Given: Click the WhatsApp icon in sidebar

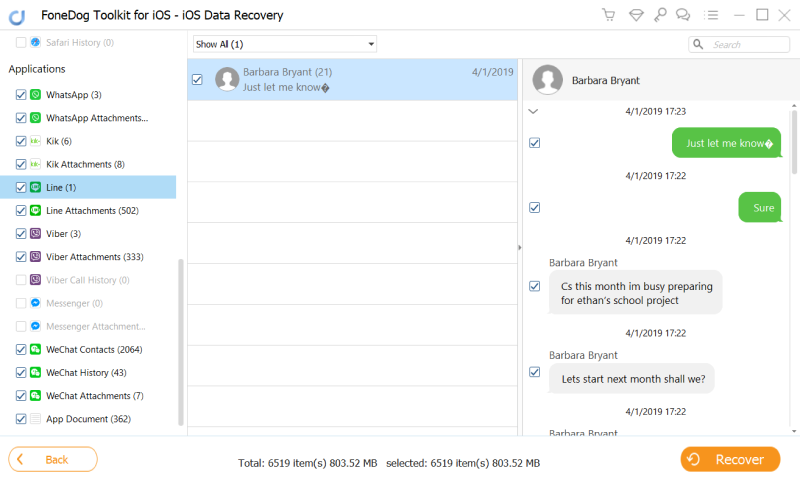Looking at the screenshot, I should coord(35,94).
